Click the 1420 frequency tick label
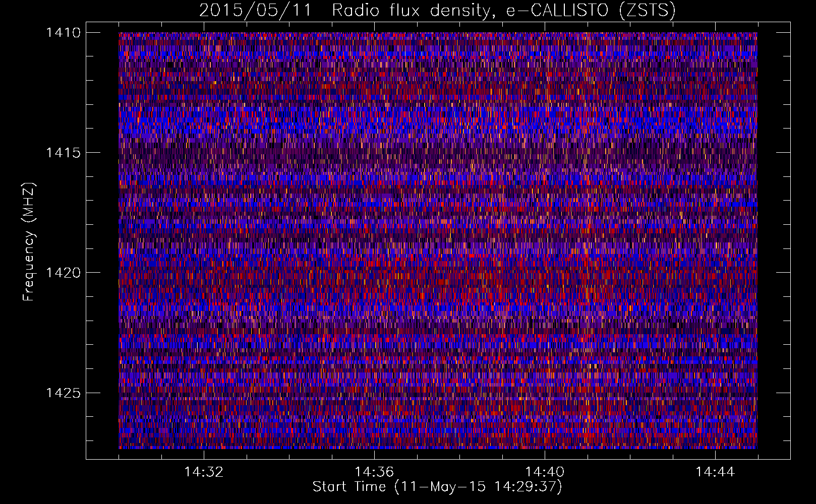The width and height of the screenshot is (816, 504). pos(63,273)
